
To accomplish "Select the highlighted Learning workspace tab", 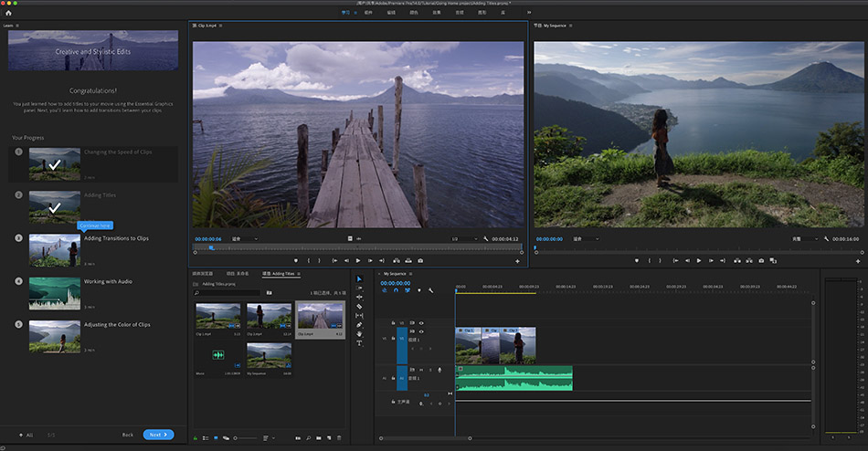I will coord(345,12).
